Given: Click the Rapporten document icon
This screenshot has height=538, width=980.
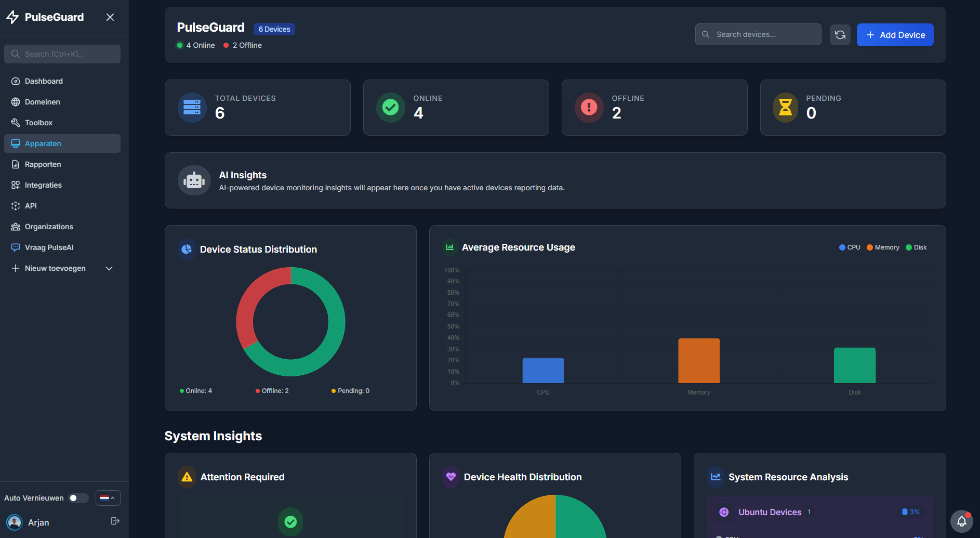Looking at the screenshot, I should 15,164.
